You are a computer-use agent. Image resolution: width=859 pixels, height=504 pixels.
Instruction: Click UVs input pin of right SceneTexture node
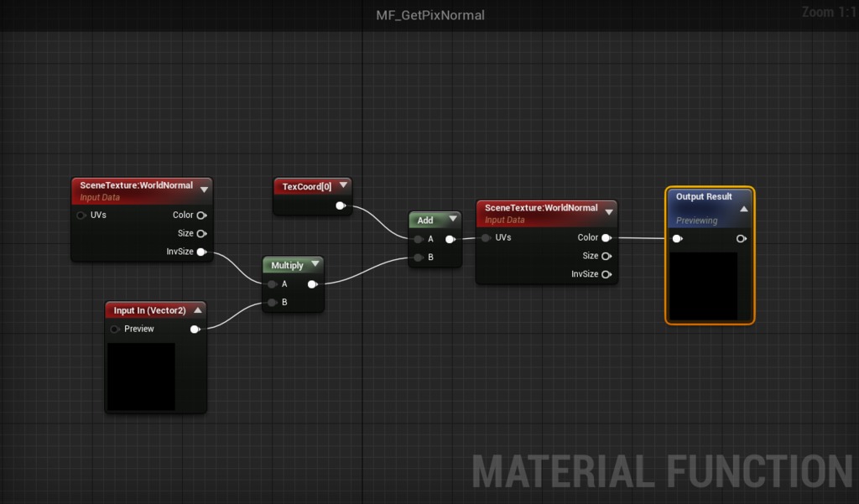tap(486, 238)
